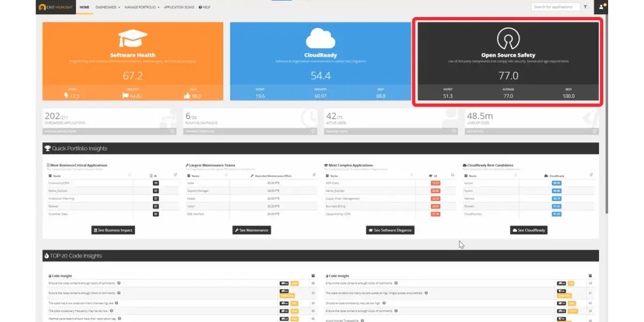The width and height of the screenshot is (644, 322).
Task: Sort CloudReady Best Candidates by CloudReady
Action: [x=591, y=175]
